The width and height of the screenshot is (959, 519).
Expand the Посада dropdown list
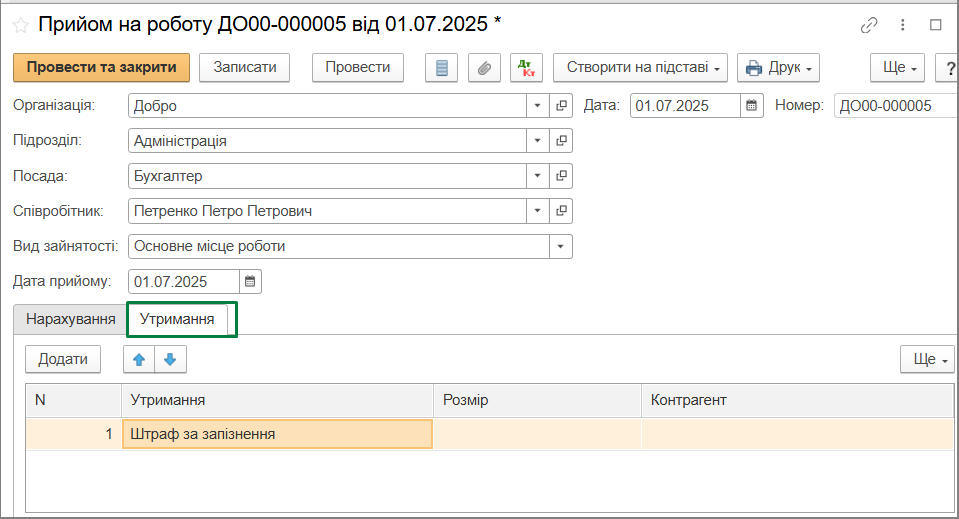coord(538,176)
